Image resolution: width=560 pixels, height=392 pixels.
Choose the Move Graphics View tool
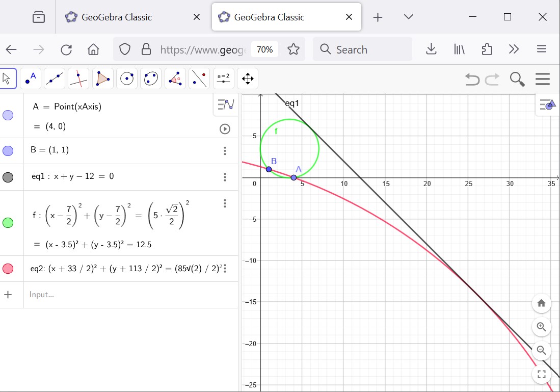[x=248, y=79]
